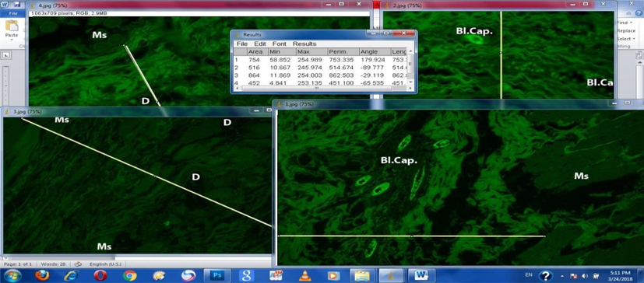
Task: Click the Results window horizontal scrollbar thumb
Action: 316,88
